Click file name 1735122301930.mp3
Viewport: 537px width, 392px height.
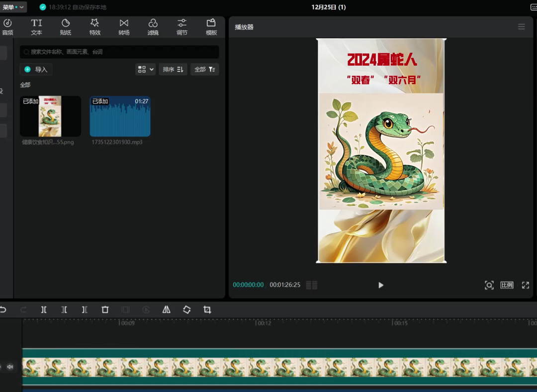pos(117,142)
